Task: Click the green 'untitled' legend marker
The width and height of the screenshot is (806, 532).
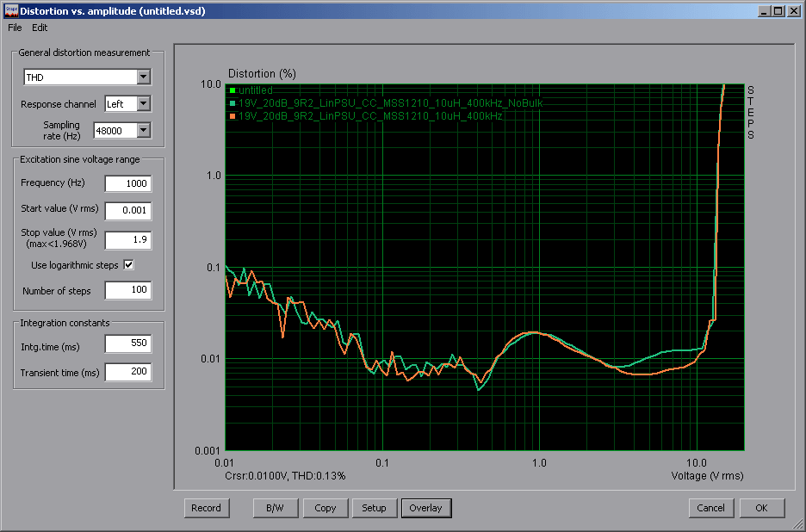Action: point(232,90)
